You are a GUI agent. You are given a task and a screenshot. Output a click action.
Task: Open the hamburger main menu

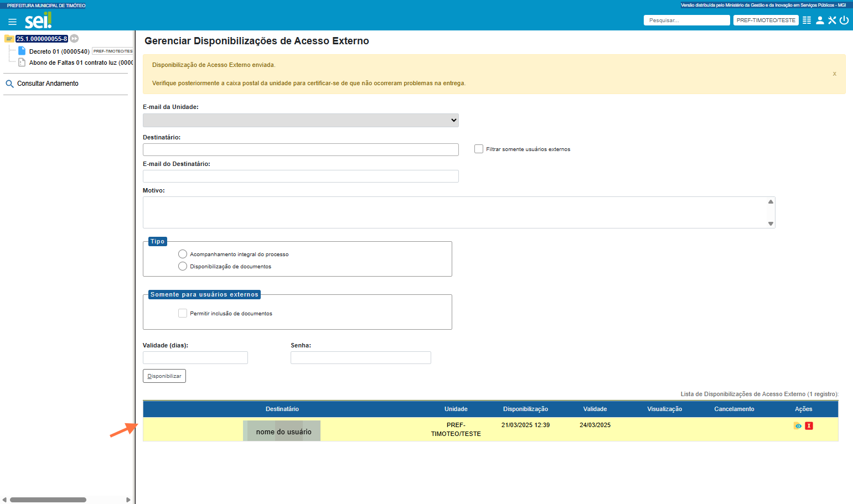12,22
